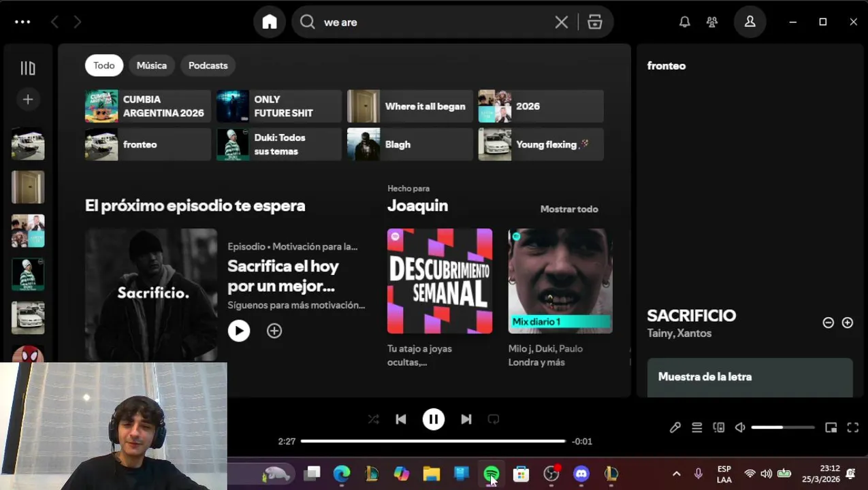Select the Música filter chip
Viewport: 868px width, 490px height.
click(151, 65)
